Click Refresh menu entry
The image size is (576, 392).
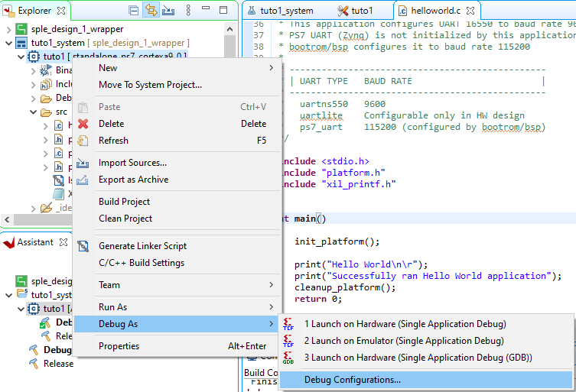(x=177, y=141)
